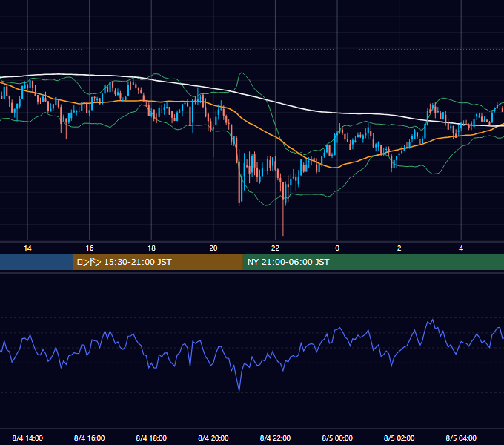The height and width of the screenshot is (445, 504).
Task: Click the 22 hour label on price chart axis
Action: tap(275, 248)
